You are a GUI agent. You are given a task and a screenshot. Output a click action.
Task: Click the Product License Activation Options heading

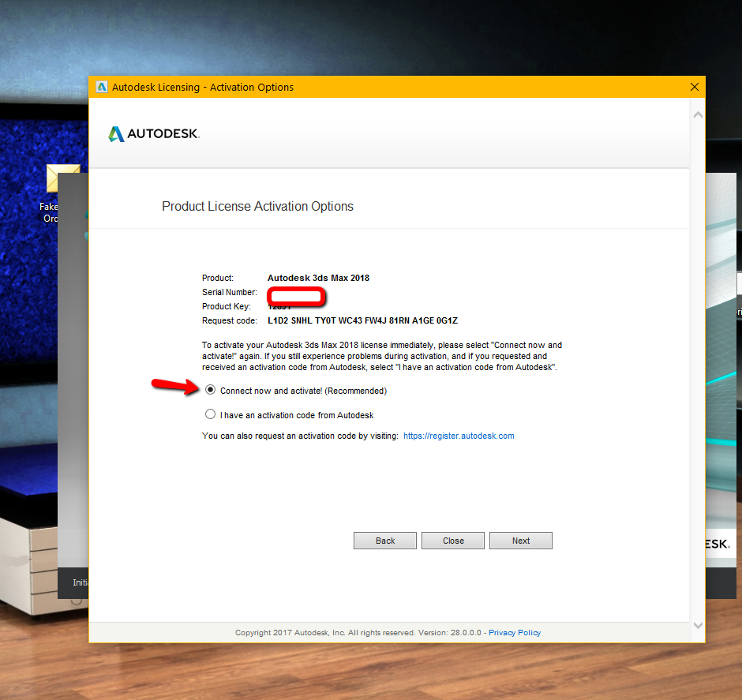pyautogui.click(x=257, y=206)
